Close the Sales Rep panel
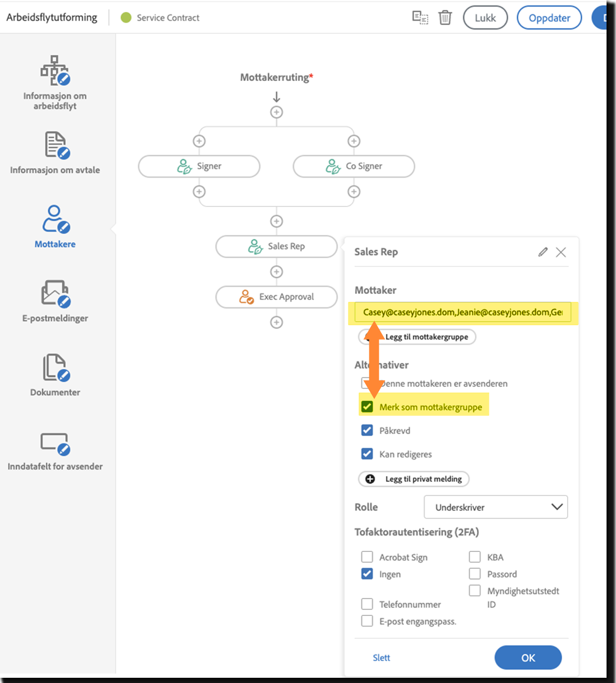 (561, 252)
